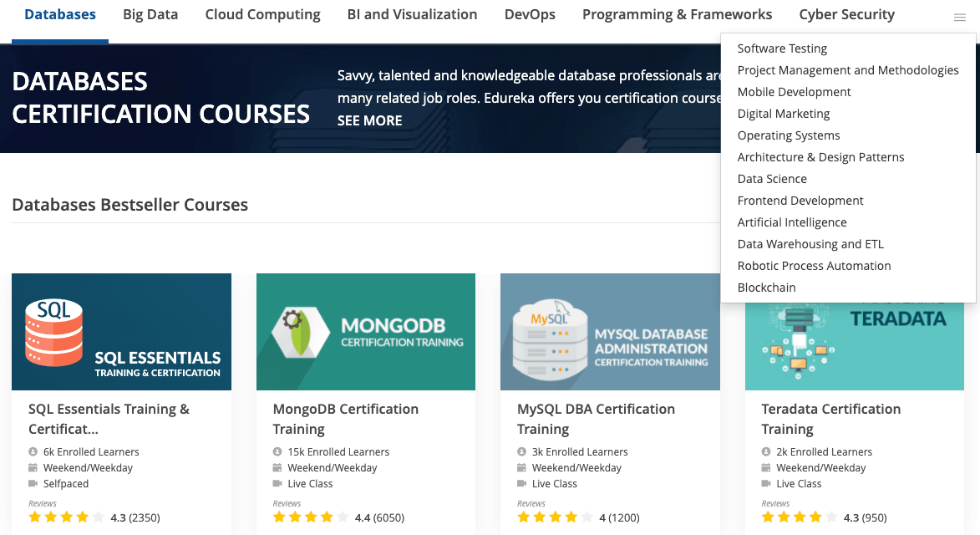980x535 pixels.
Task: Click the 'Selfpaced' label on SQL Essentials
Action: point(66,484)
